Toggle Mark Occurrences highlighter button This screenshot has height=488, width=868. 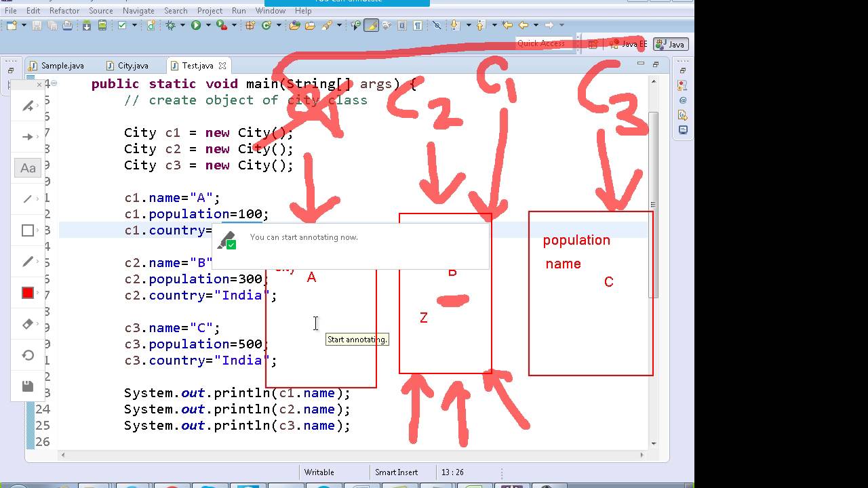pyautogui.click(x=371, y=25)
